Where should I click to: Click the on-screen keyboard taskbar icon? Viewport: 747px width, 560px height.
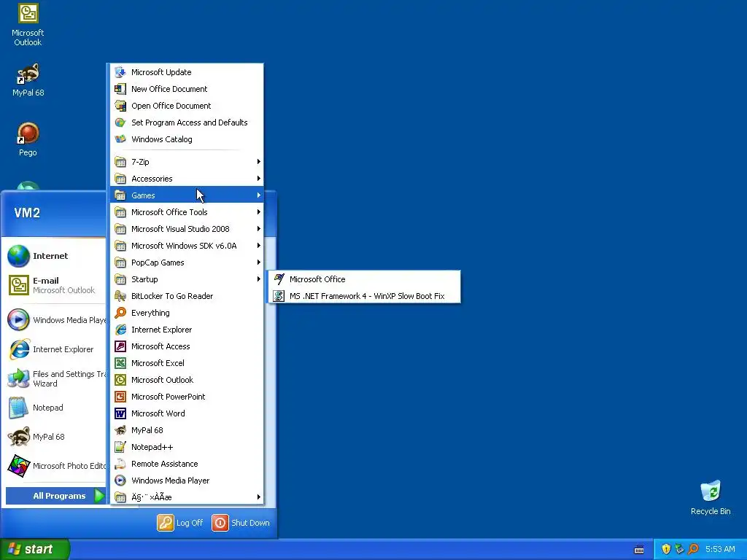pos(639,550)
